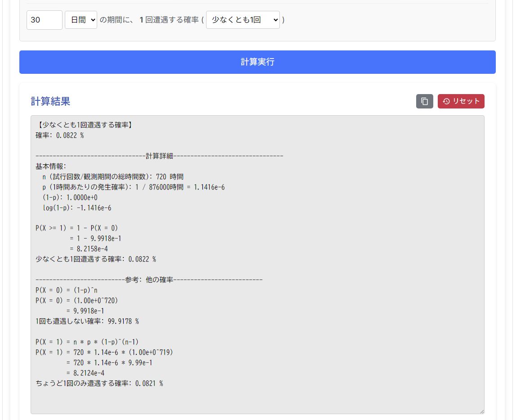Image resolution: width=521 pixels, height=420 pixels.
Task: Click the log(1-p): -1.1416e-6 line
Action: tap(77, 208)
